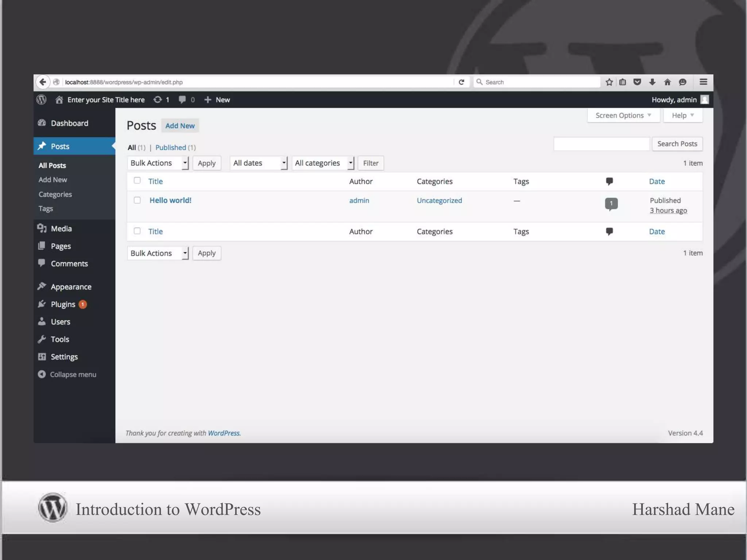Click the WordPress logo in admin bar
This screenshot has height=560, width=747.
42,100
